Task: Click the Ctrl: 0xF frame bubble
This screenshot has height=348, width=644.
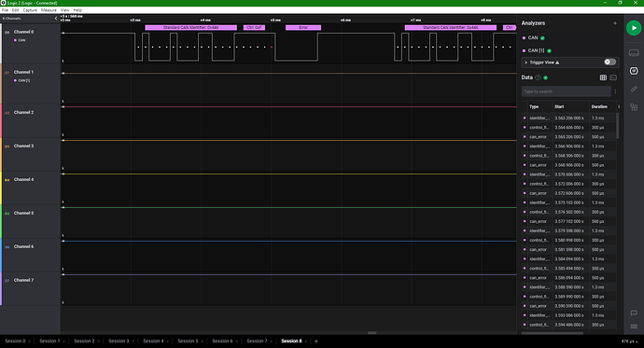Action: point(254,27)
